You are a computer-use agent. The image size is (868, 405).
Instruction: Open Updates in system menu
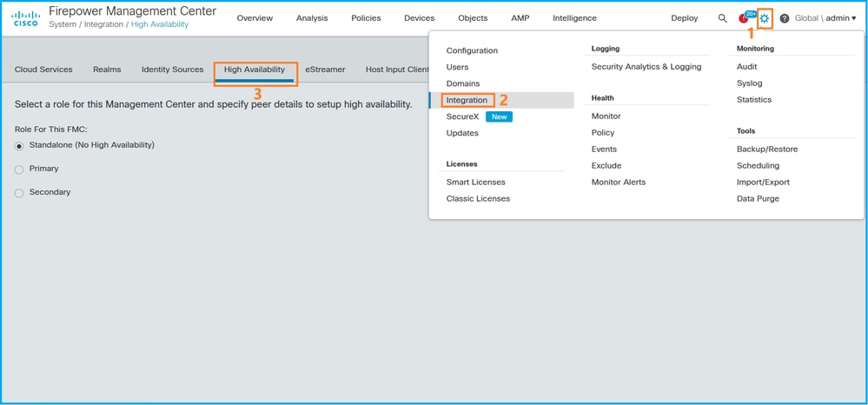462,133
